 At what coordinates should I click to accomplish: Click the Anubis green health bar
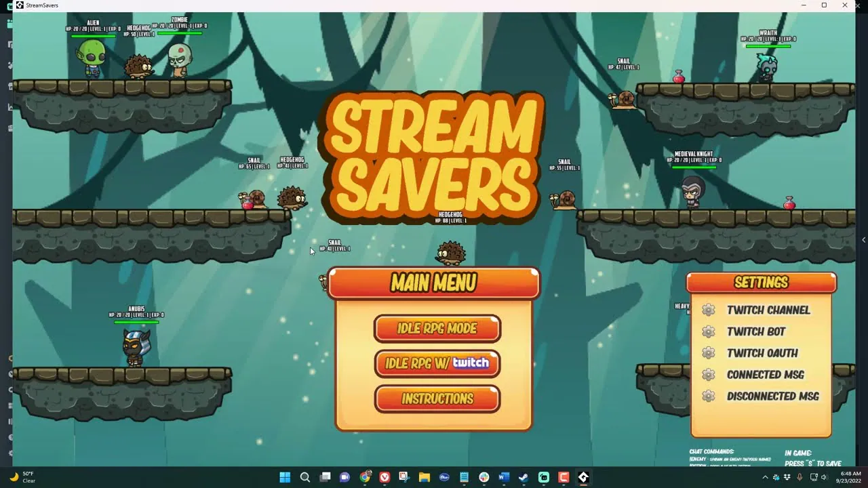(x=136, y=321)
